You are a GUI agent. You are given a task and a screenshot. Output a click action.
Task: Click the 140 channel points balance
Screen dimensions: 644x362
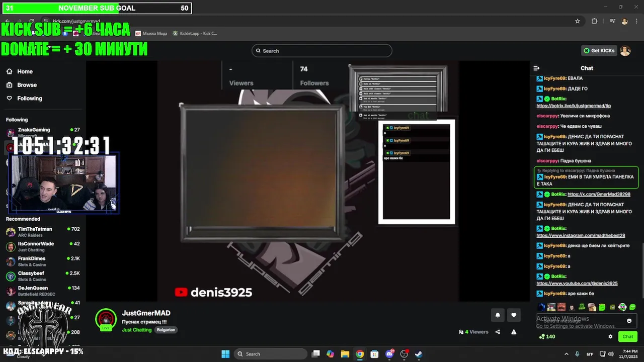coord(547,337)
